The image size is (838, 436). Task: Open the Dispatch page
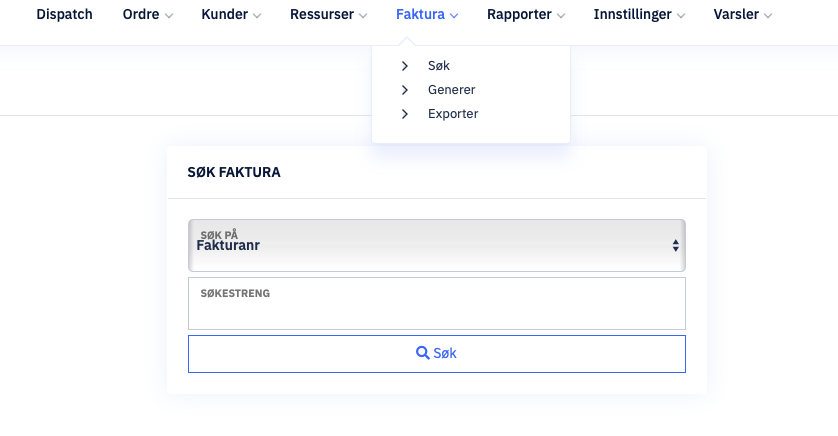[64, 14]
